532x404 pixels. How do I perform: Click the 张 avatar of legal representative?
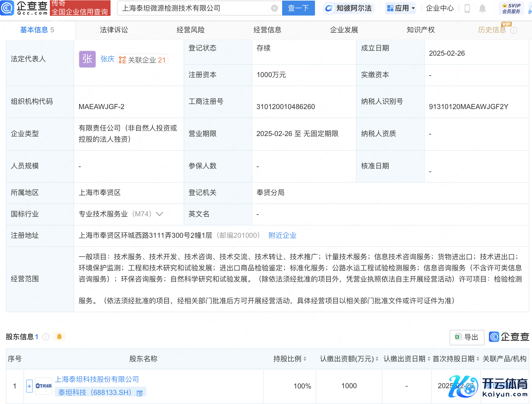click(x=87, y=59)
